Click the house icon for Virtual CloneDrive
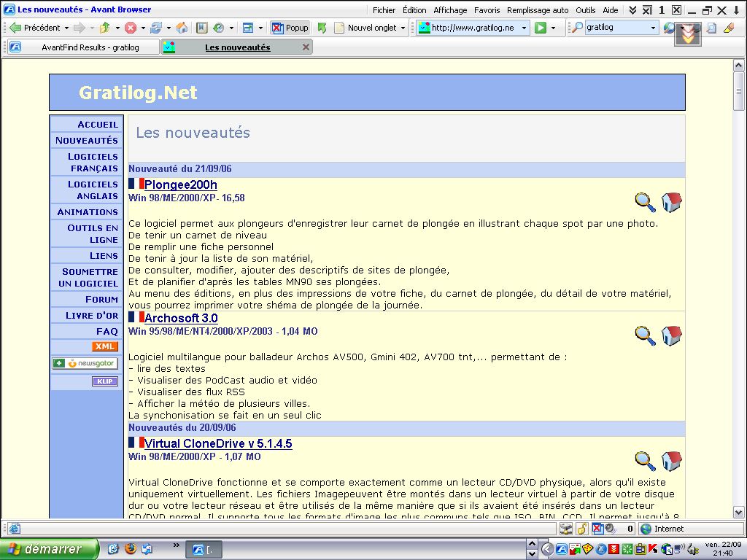The width and height of the screenshot is (747, 560). click(672, 461)
